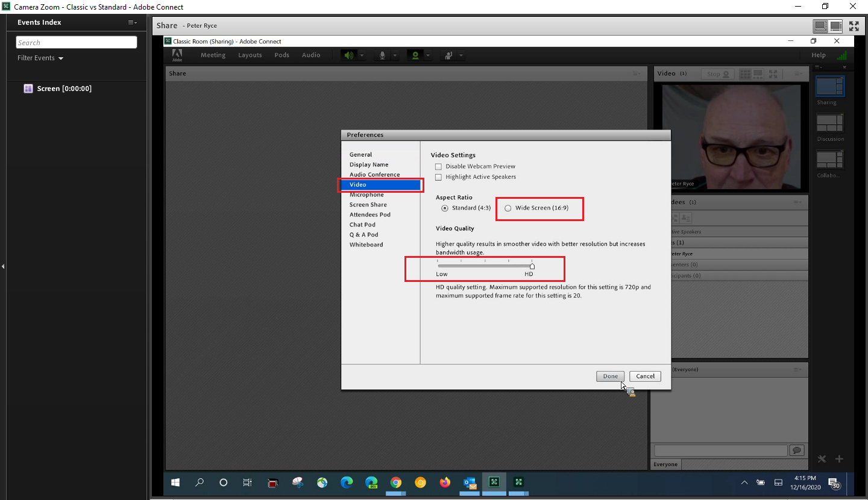Maximize the Video pod with full screen icon
The image size is (868, 500).
(773, 74)
